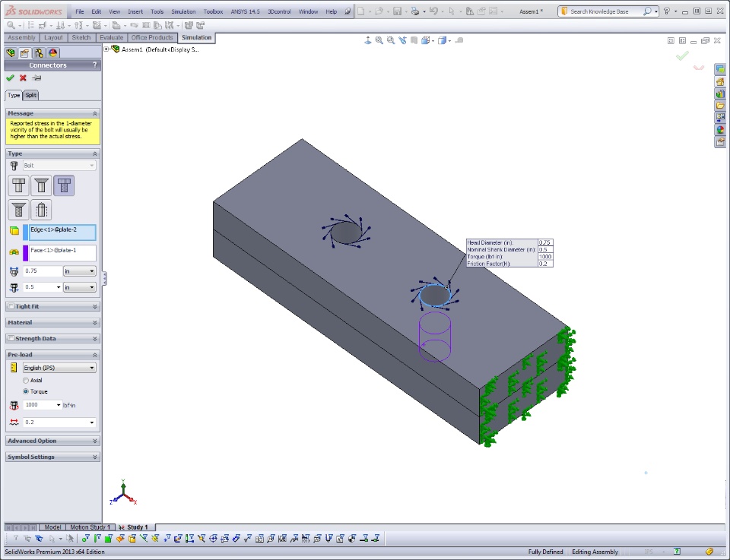Select standard bolt with nut type icon
This screenshot has width=730, height=560.
[18, 185]
